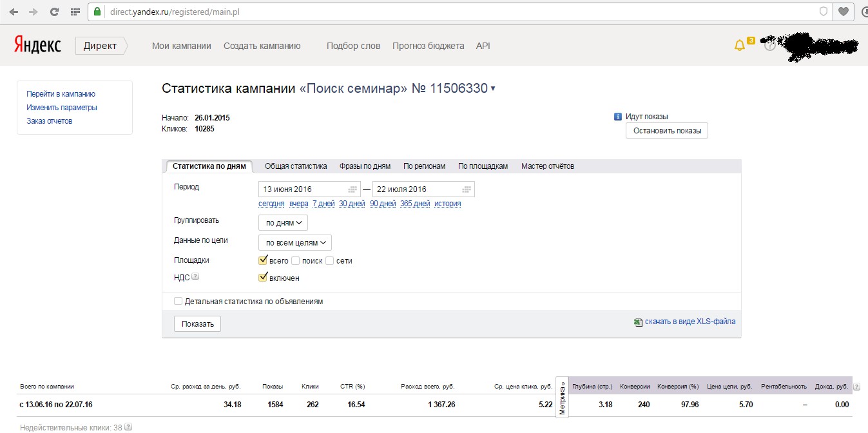Enable 'Детальная статистика по объявлениям' checkbox
The image size is (868, 433).
click(x=178, y=301)
